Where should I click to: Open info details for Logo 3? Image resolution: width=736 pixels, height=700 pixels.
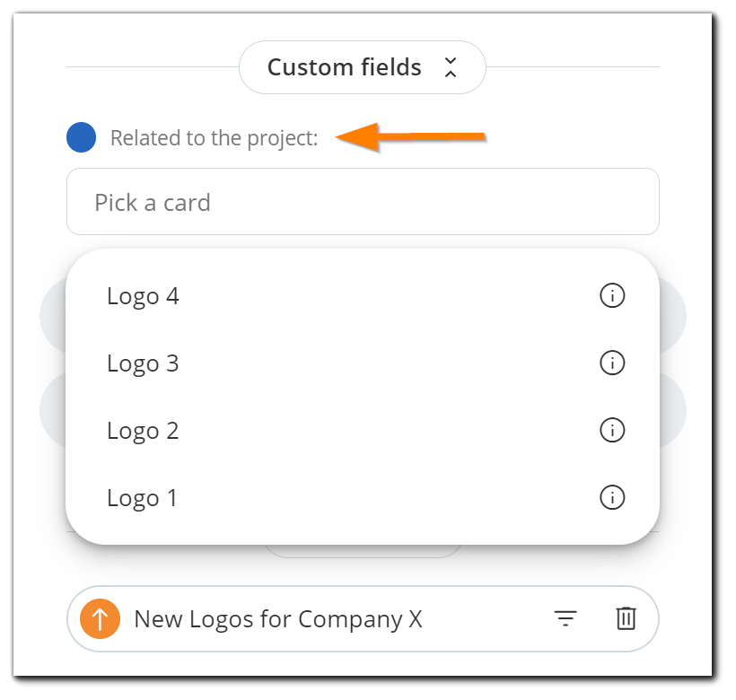pos(612,363)
